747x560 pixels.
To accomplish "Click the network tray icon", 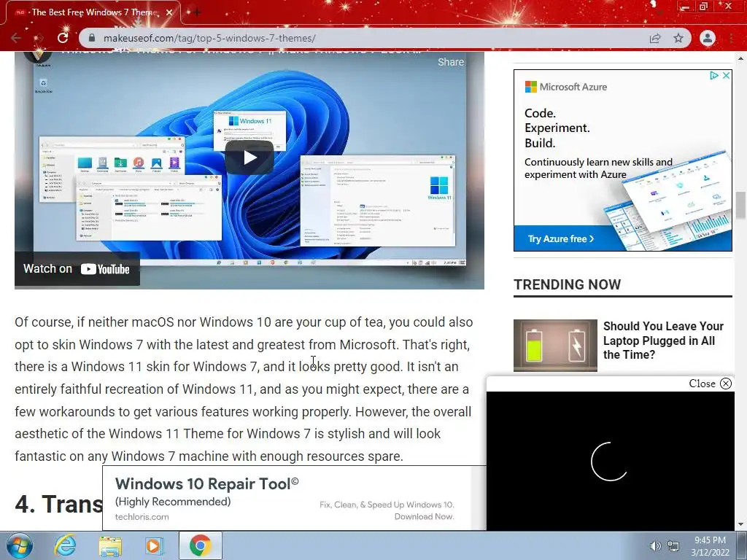I will 673,546.
